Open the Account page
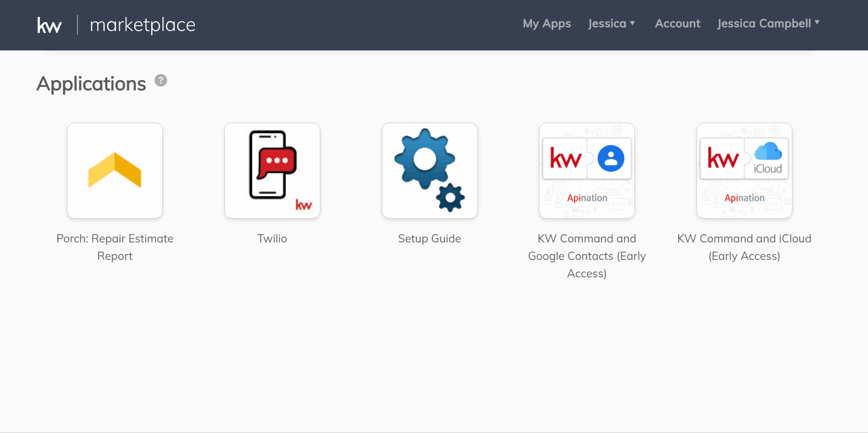868x433 pixels. (x=678, y=23)
